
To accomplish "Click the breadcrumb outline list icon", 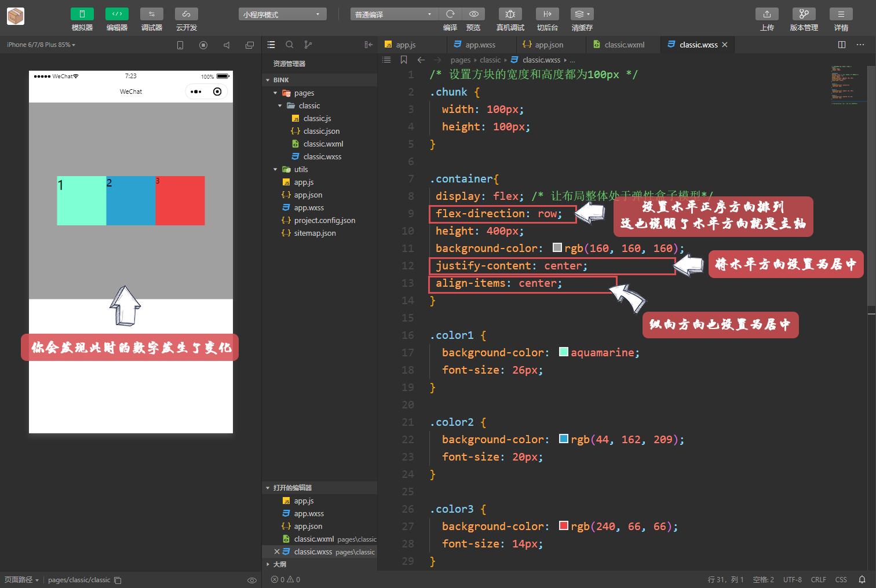I will click(x=387, y=60).
